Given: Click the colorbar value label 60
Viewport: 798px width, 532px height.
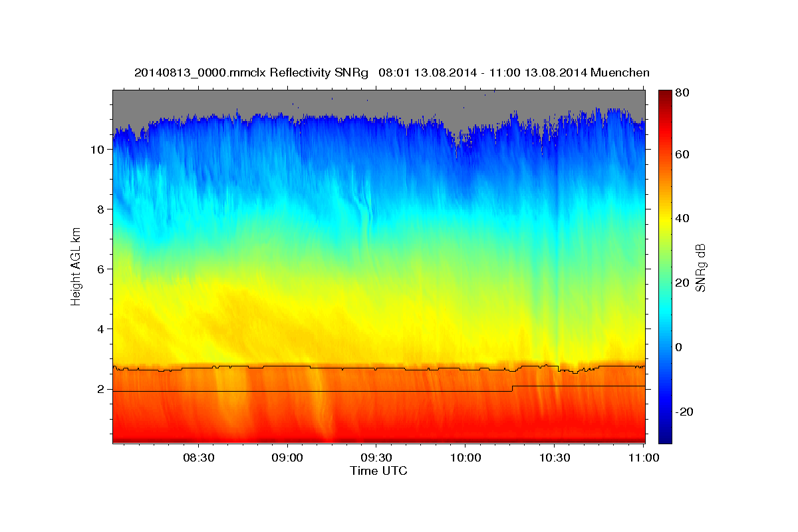Looking at the screenshot, I should coord(682,154).
